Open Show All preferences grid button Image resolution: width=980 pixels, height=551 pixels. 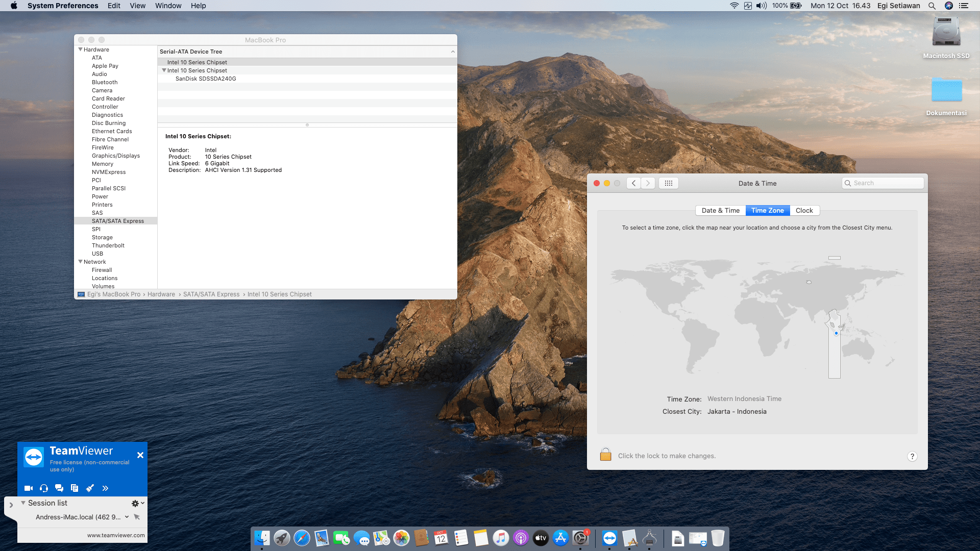point(668,183)
